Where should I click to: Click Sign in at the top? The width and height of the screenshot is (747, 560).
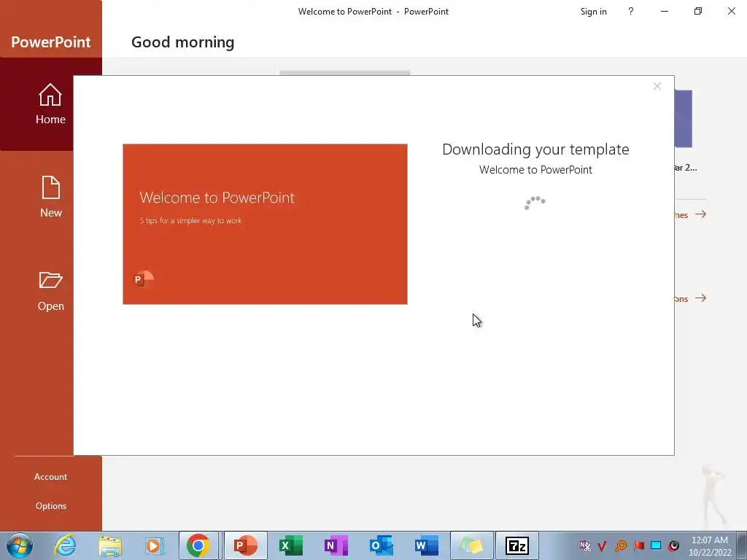tap(593, 12)
